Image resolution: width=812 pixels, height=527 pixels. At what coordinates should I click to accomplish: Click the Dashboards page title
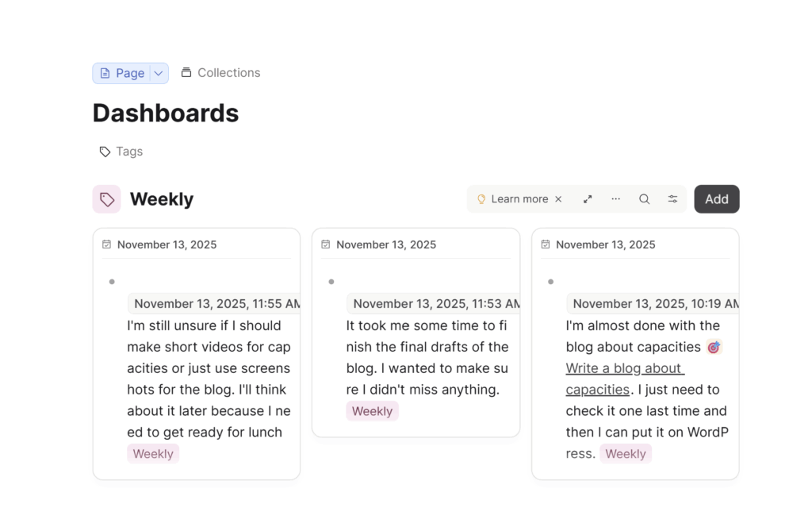click(x=166, y=113)
